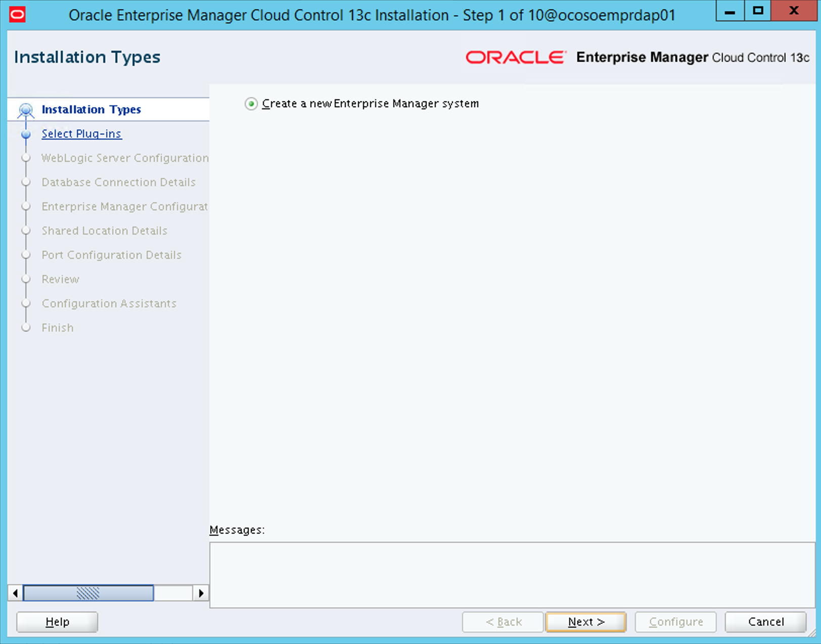This screenshot has width=821, height=644.
Task: Click the Oracle window icon in title bar
Action: click(17, 15)
